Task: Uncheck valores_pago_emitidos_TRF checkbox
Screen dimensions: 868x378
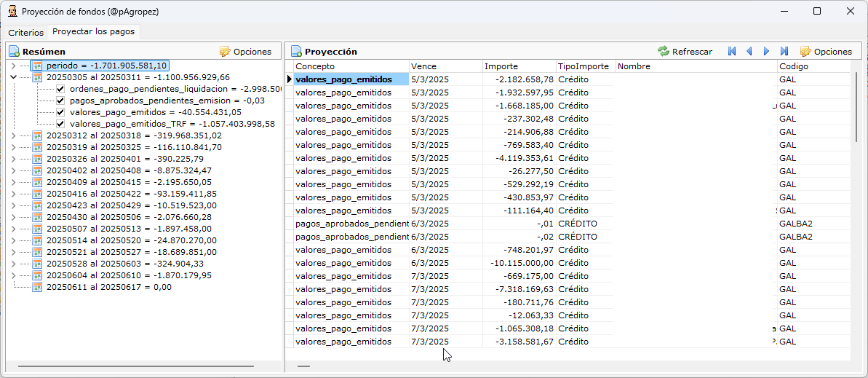Action: [x=61, y=124]
